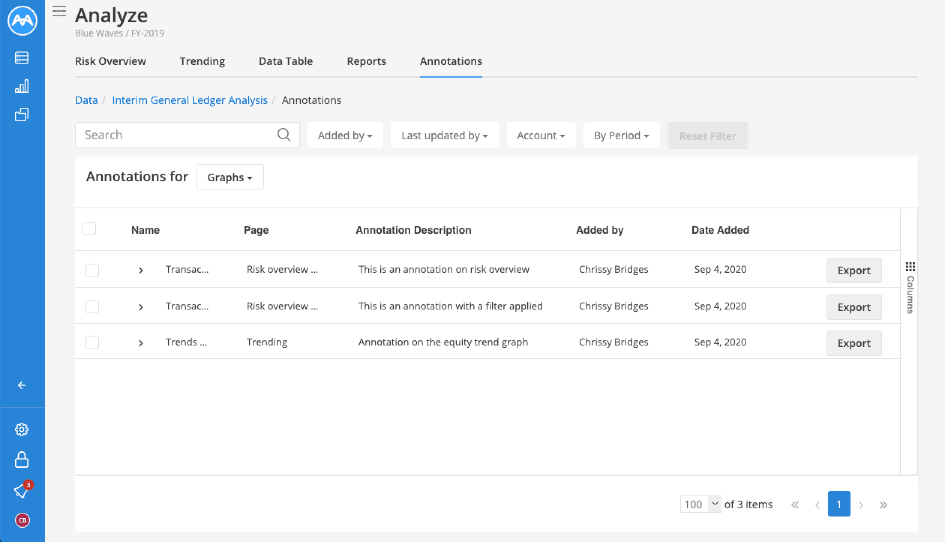Image resolution: width=945 pixels, height=542 pixels.
Task: Click 'This is an annotation on risk overview' text
Action: (444, 269)
